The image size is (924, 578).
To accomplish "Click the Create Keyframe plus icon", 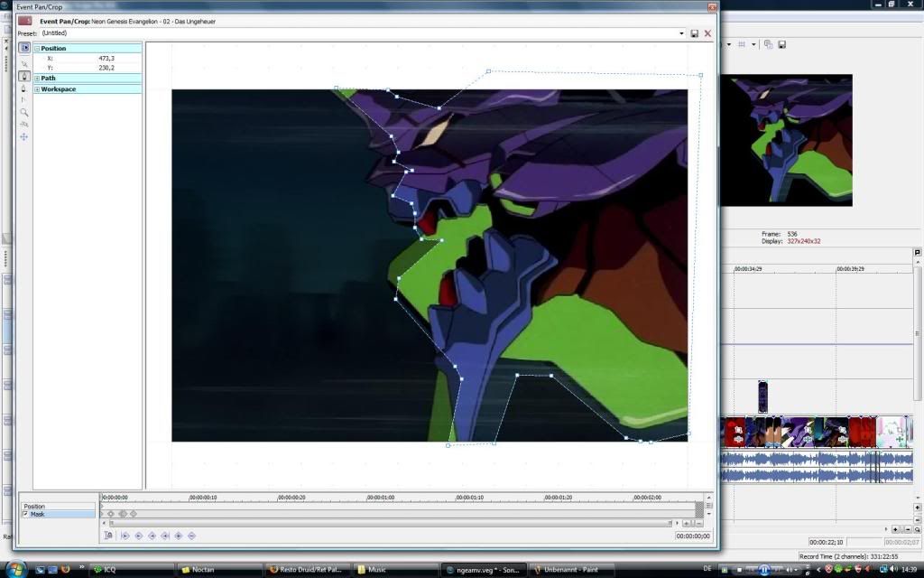I will click(179, 536).
